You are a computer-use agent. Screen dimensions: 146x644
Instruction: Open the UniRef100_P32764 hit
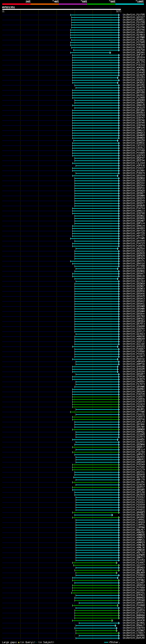coord(134,452)
